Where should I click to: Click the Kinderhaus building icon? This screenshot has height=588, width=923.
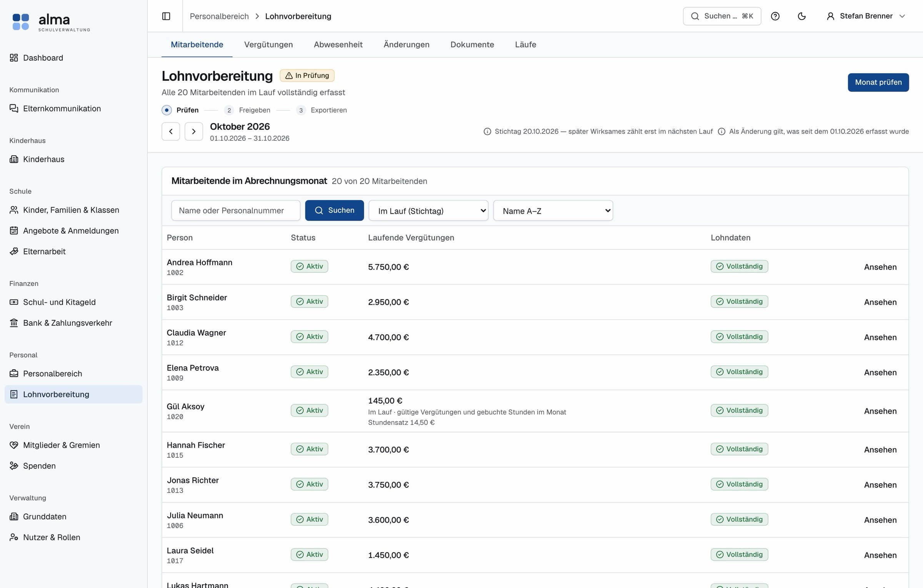(x=14, y=159)
